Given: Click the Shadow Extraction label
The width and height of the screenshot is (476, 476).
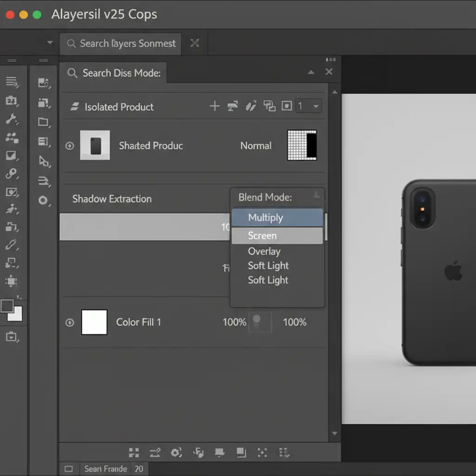Looking at the screenshot, I should tap(112, 199).
